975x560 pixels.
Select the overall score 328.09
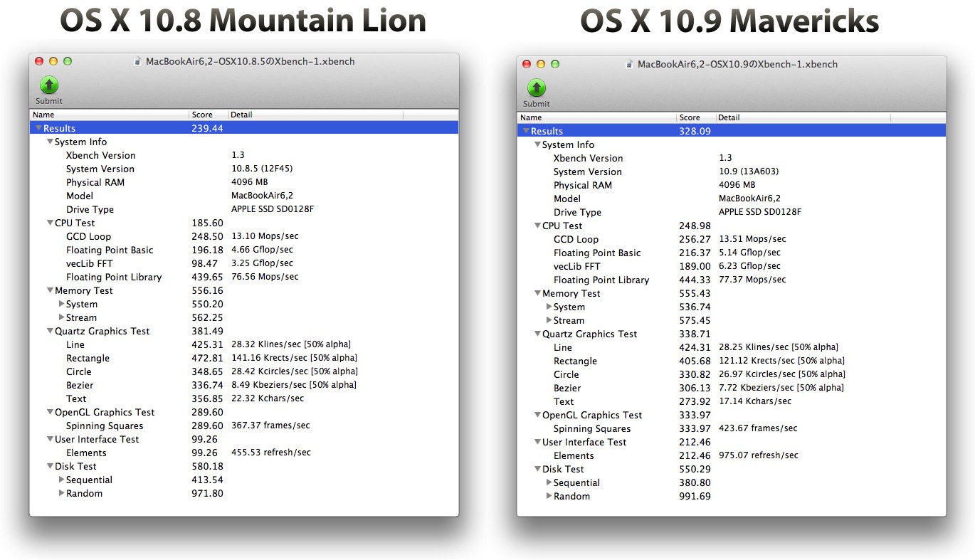pyautogui.click(x=695, y=131)
